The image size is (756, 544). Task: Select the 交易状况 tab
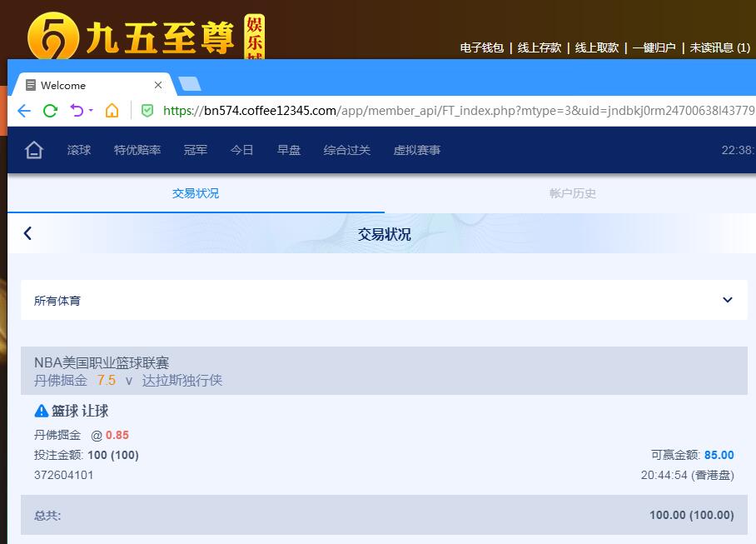tap(196, 193)
